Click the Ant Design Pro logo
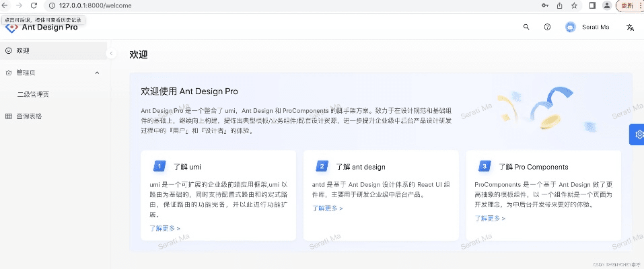 coord(11,28)
